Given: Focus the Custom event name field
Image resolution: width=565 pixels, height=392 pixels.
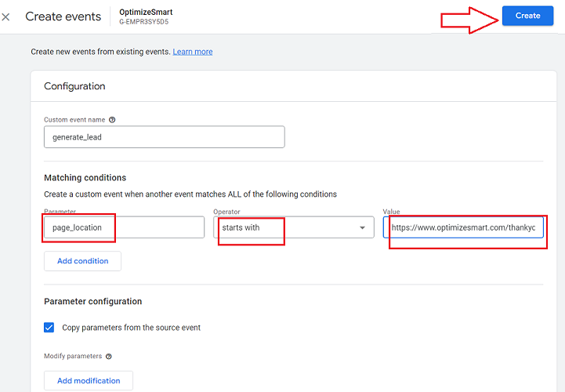Looking at the screenshot, I should point(165,136).
